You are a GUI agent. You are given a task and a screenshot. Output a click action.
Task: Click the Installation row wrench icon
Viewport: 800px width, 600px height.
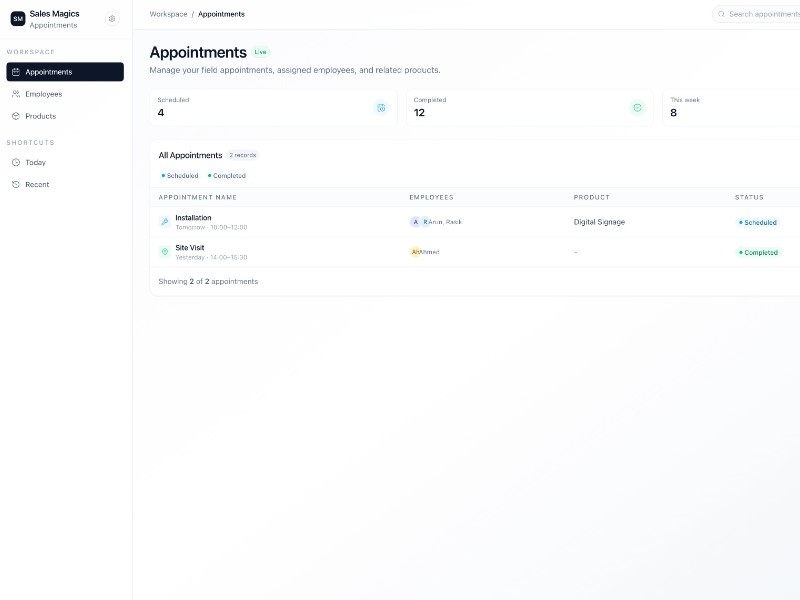(165, 222)
